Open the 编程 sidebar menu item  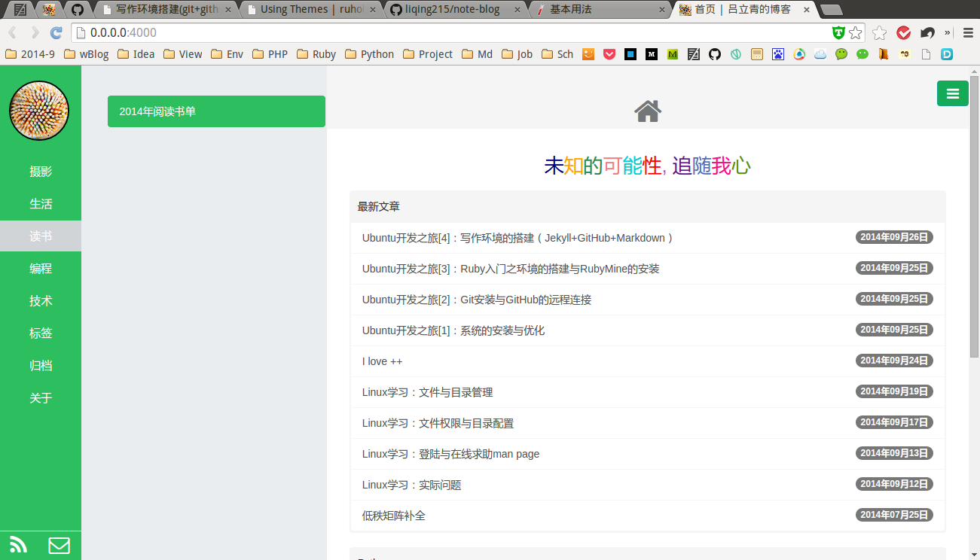pyautogui.click(x=41, y=269)
